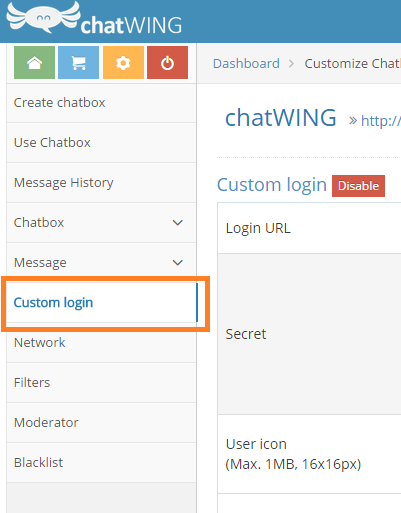Screen dimensions: 401x513
Task: Open the Blacklist section
Action: [x=101, y=463]
